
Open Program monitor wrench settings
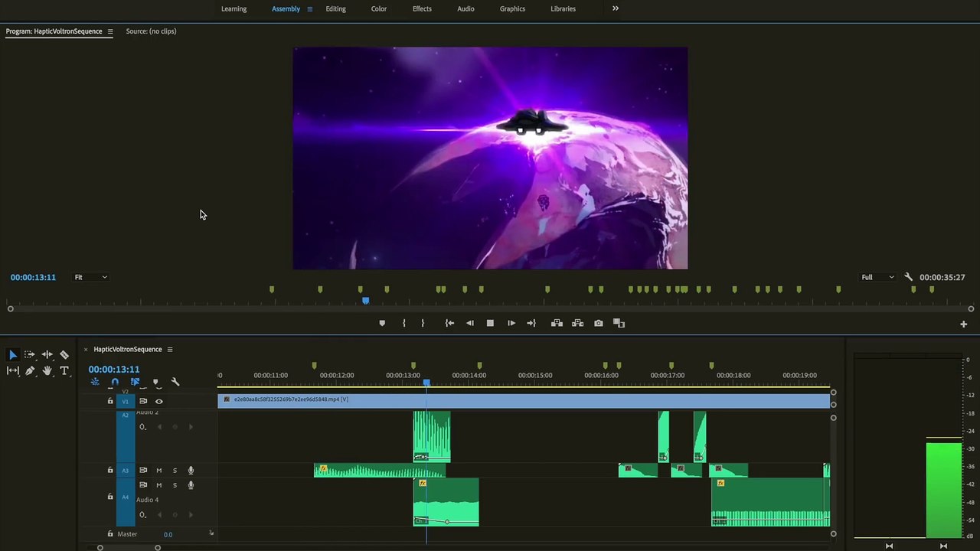click(908, 277)
